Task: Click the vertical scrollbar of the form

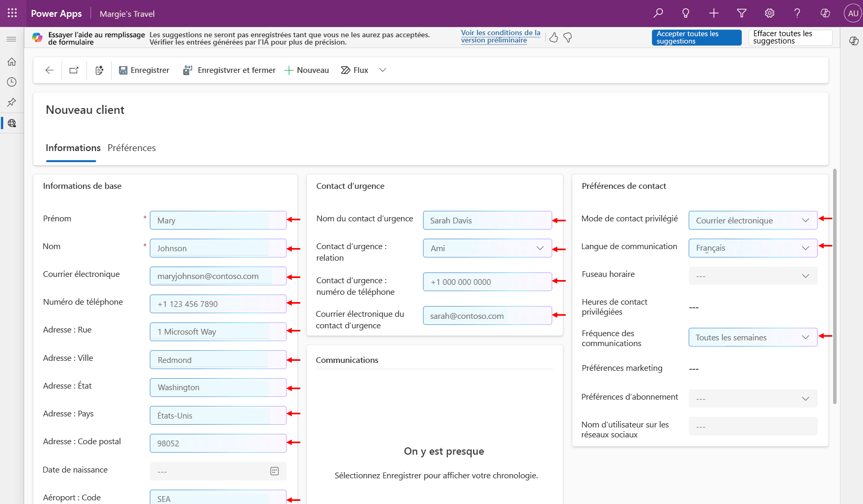Action: (835, 286)
